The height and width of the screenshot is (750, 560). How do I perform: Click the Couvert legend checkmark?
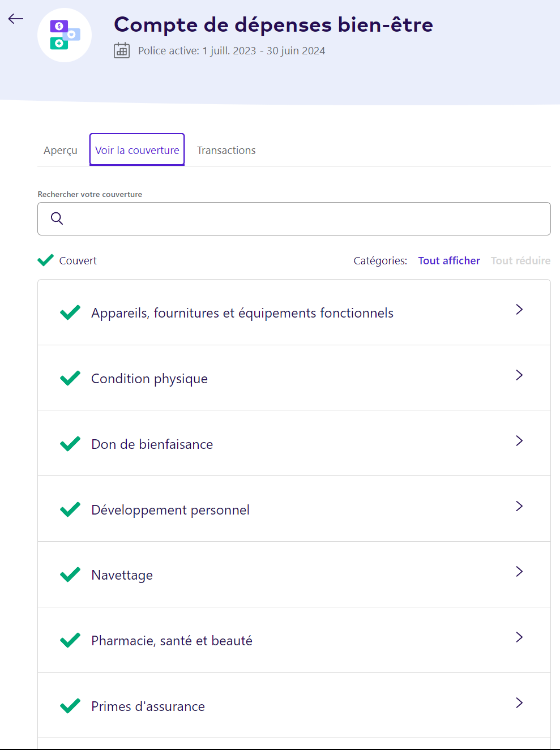click(45, 260)
